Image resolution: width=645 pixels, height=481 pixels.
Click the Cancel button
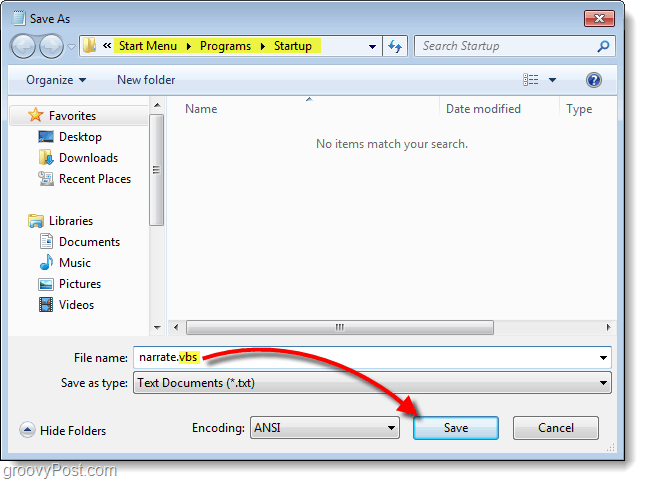(x=556, y=428)
